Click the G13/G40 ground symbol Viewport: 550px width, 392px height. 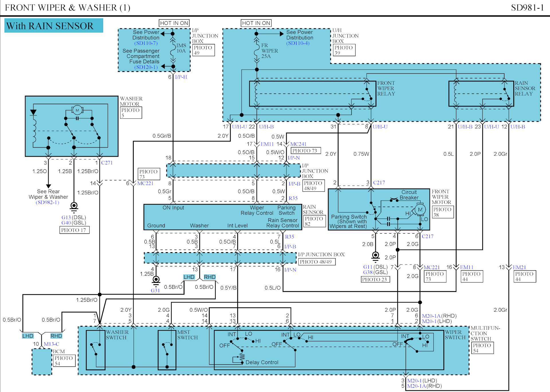point(74,206)
